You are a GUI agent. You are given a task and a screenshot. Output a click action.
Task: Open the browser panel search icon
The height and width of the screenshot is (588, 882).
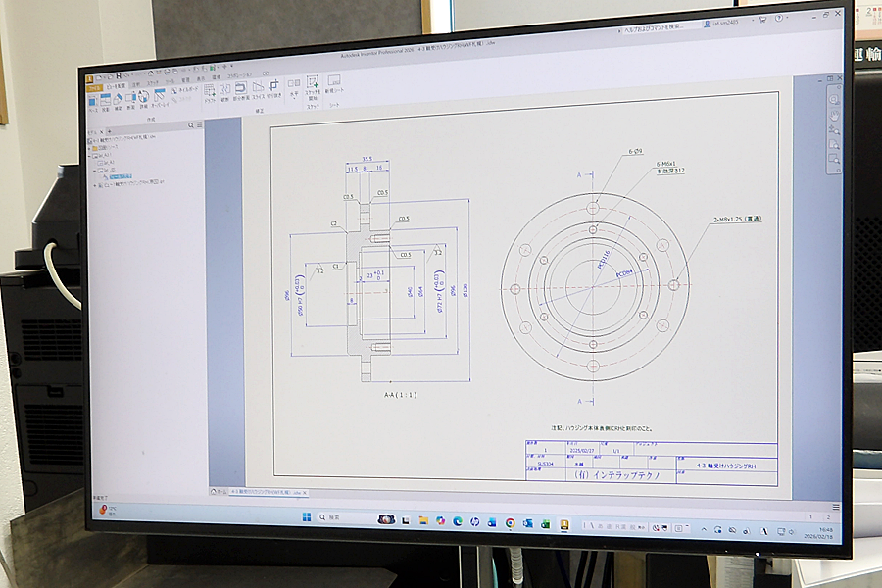(x=192, y=125)
